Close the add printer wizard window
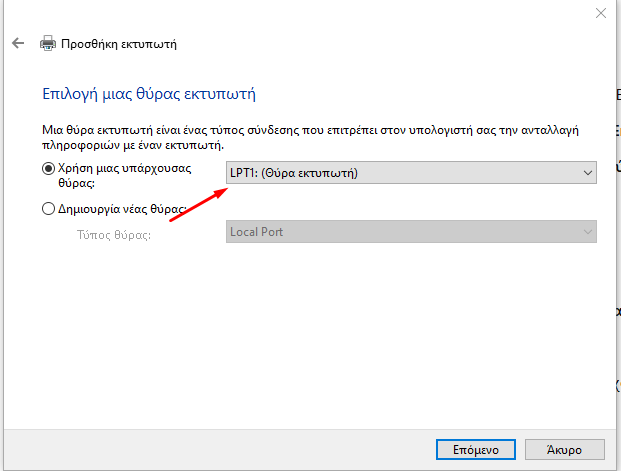This screenshot has height=471, width=621. click(x=601, y=13)
